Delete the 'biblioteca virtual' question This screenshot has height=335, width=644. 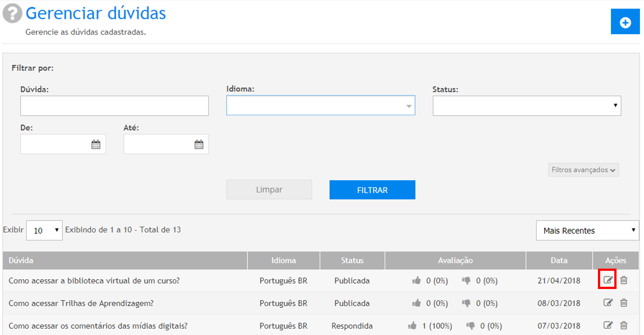pos(624,280)
